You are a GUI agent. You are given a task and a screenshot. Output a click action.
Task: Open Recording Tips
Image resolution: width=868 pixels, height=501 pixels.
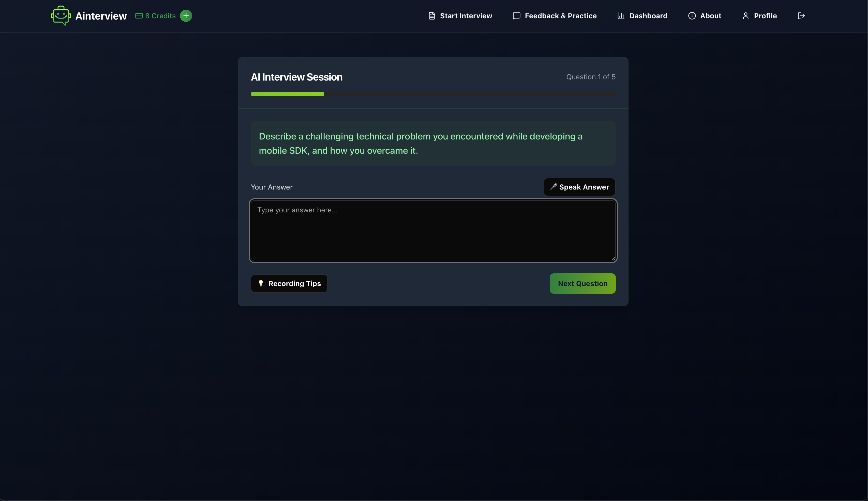[x=289, y=283]
